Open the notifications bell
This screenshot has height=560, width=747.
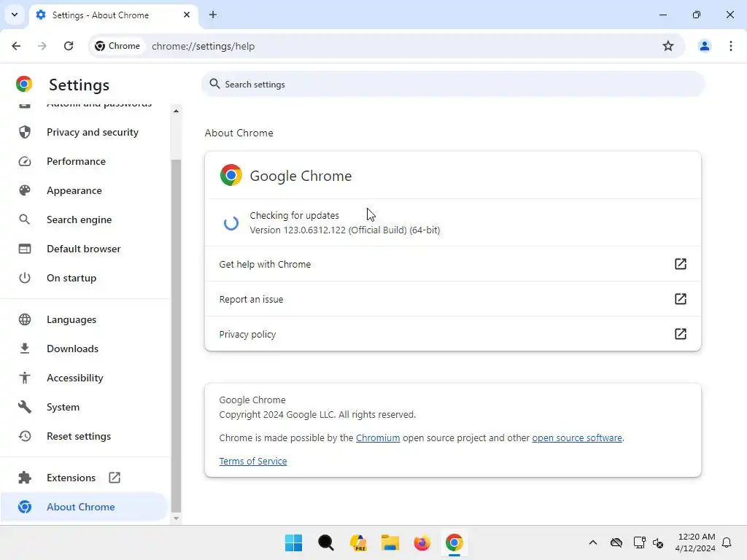tap(727, 542)
